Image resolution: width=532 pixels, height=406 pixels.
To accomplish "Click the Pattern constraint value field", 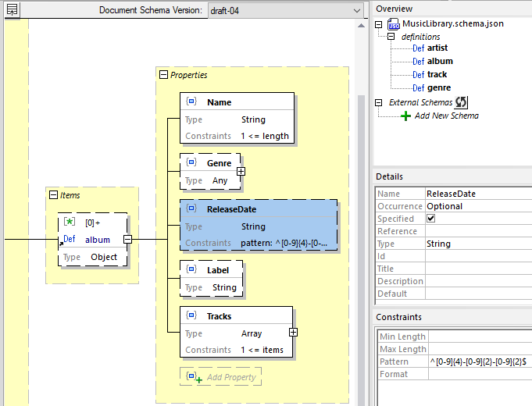I will click(479, 361).
